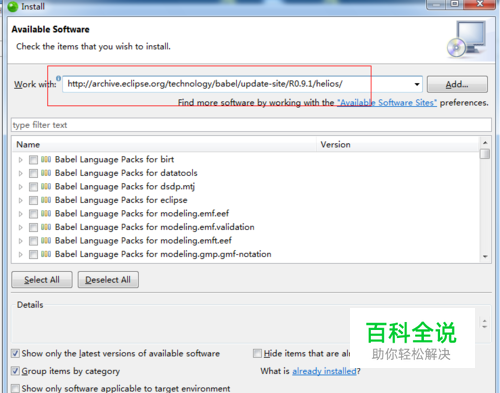
Task: Check Babel Language Packs for modeling.emf.validation
Action: tap(33, 228)
